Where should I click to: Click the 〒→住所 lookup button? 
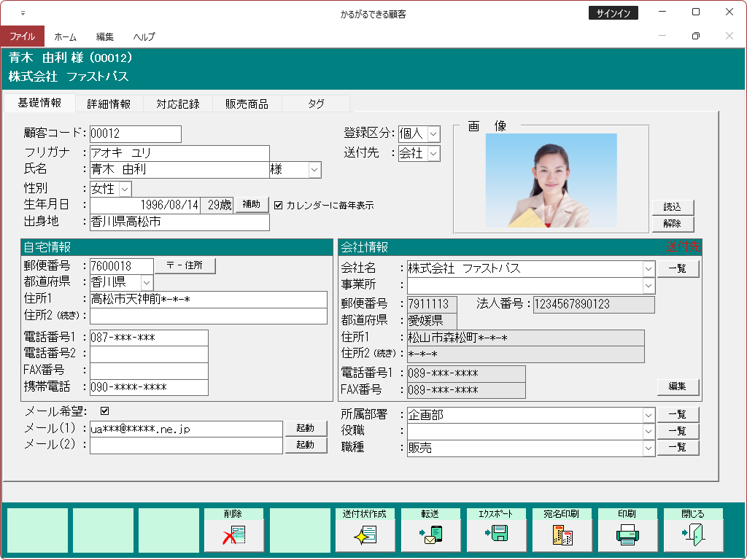click(185, 266)
